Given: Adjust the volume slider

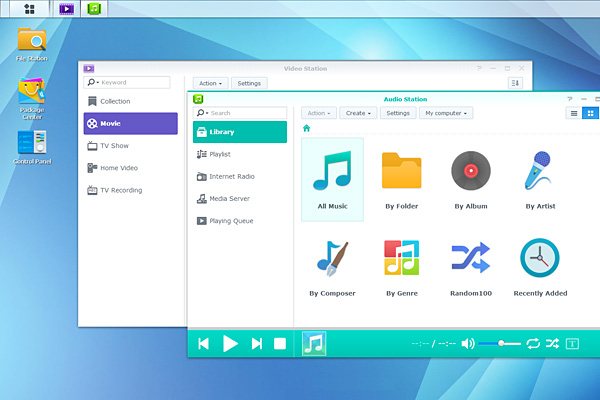Looking at the screenshot, I should (500, 343).
